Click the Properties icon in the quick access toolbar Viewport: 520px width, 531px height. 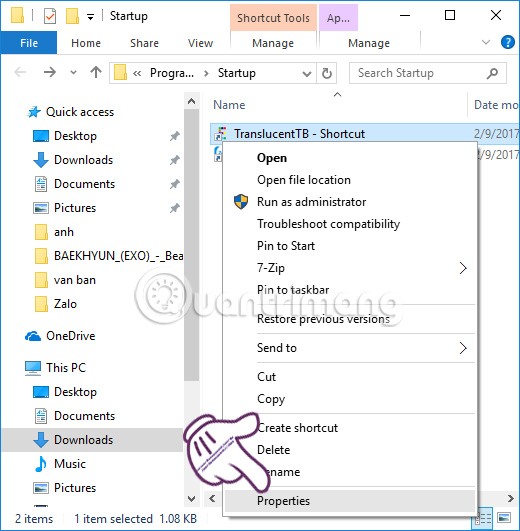pos(50,16)
